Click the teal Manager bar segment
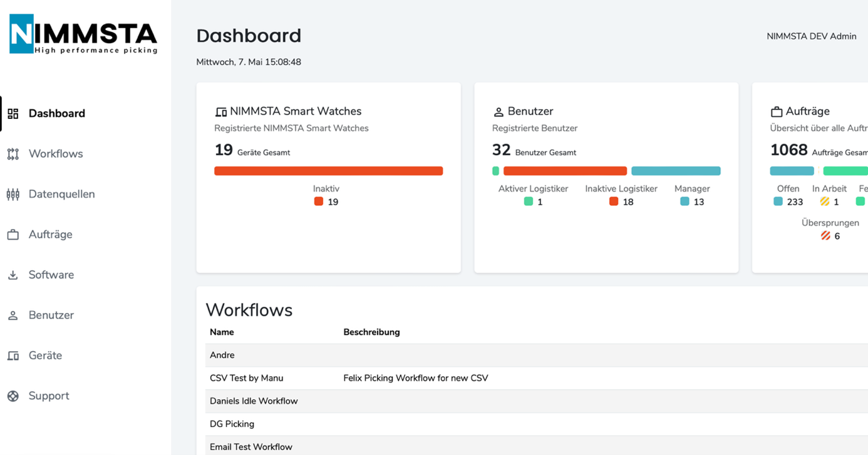This screenshot has width=868, height=455. click(x=676, y=171)
